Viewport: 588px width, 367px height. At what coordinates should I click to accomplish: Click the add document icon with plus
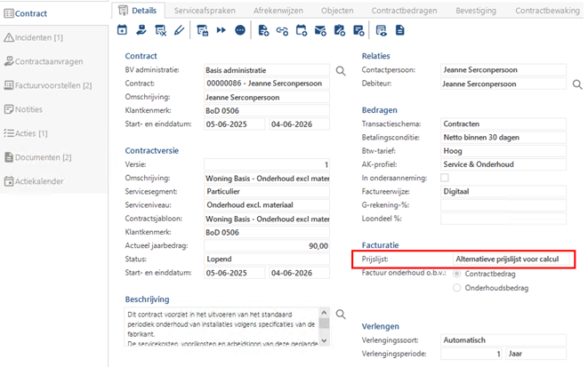point(263,30)
